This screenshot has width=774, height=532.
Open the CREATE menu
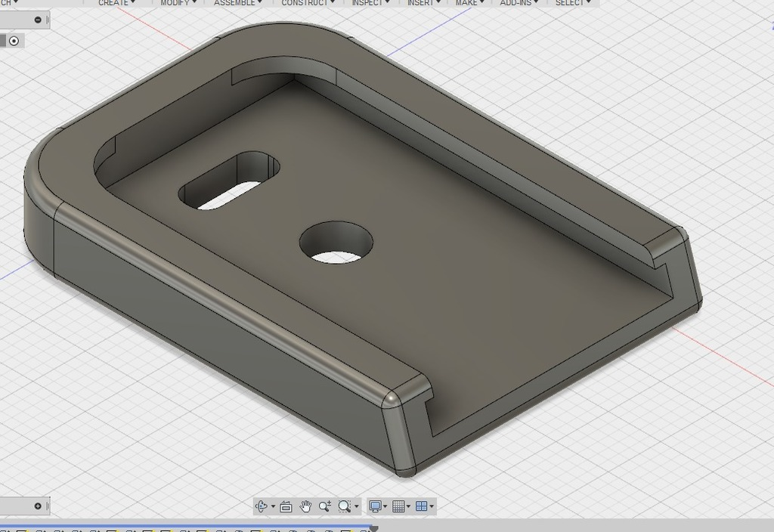click(113, 3)
